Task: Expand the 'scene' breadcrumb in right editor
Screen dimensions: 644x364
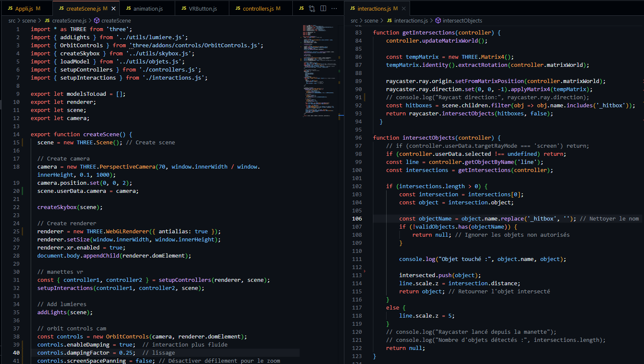Action: coord(371,20)
